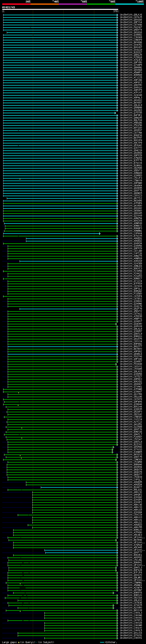Select the short cyan bar for UniRef100_C0PA04

(x=52, y=233)
